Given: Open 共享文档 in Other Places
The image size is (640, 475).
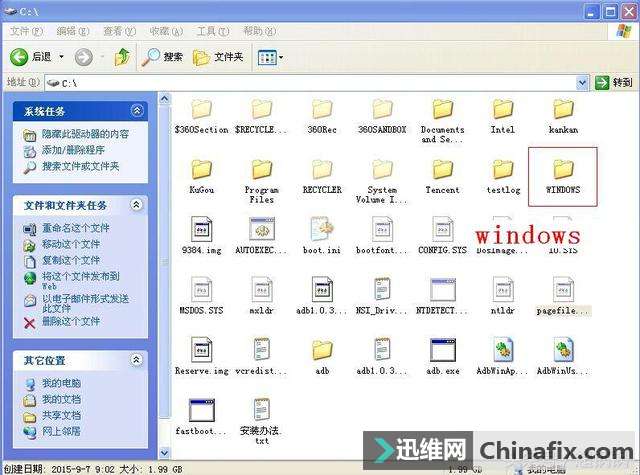Looking at the screenshot, I should pos(61,415).
